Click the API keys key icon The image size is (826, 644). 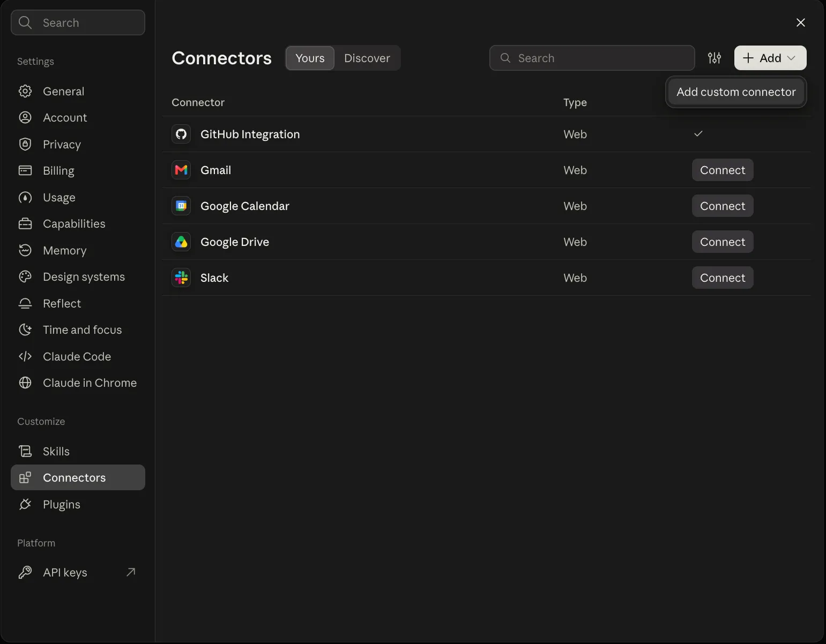[25, 572]
